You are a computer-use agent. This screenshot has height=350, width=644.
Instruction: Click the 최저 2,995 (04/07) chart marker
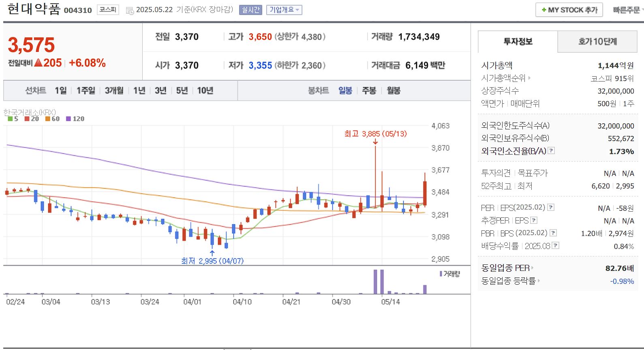(212, 261)
